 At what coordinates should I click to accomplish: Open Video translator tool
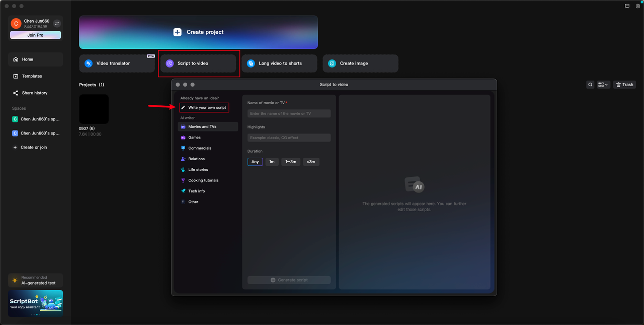[117, 63]
